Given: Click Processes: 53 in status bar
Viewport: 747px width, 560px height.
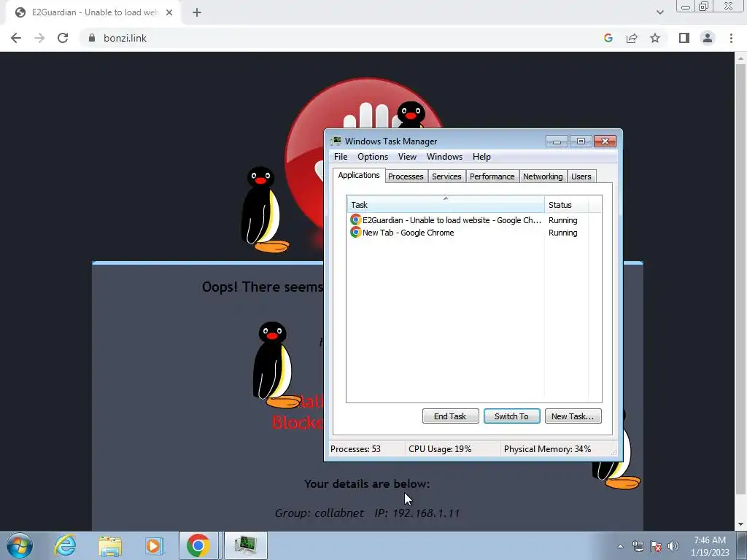Looking at the screenshot, I should [x=355, y=449].
